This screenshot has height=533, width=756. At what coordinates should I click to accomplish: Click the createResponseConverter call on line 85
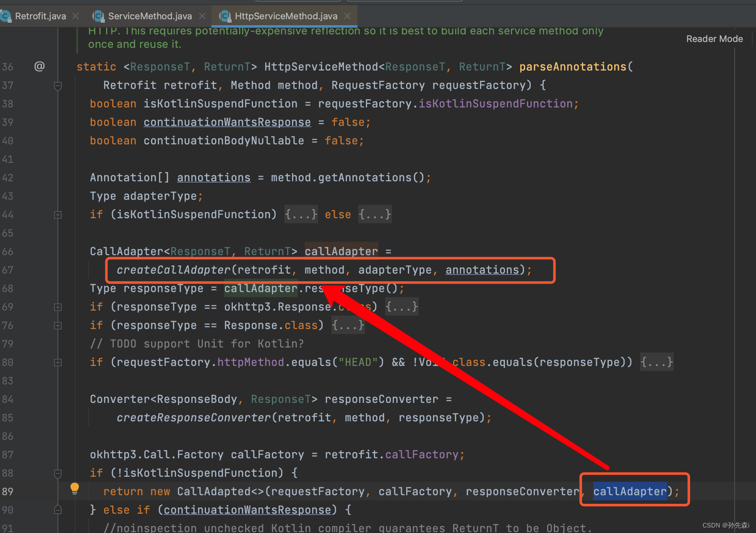(x=193, y=418)
